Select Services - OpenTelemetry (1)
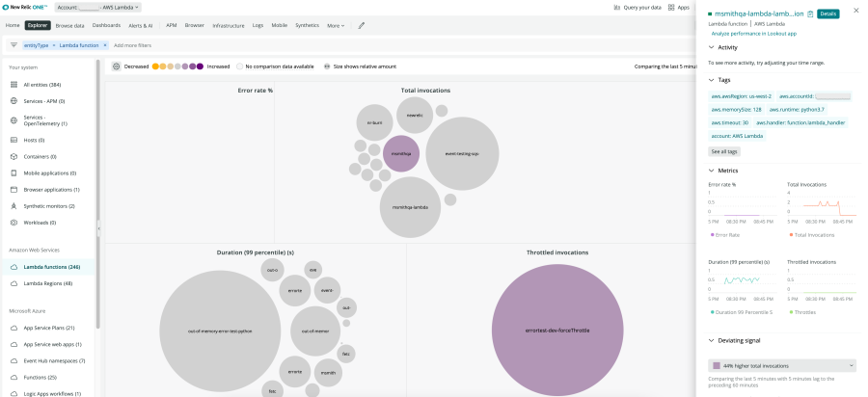This screenshot has width=868, height=397. click(x=45, y=120)
